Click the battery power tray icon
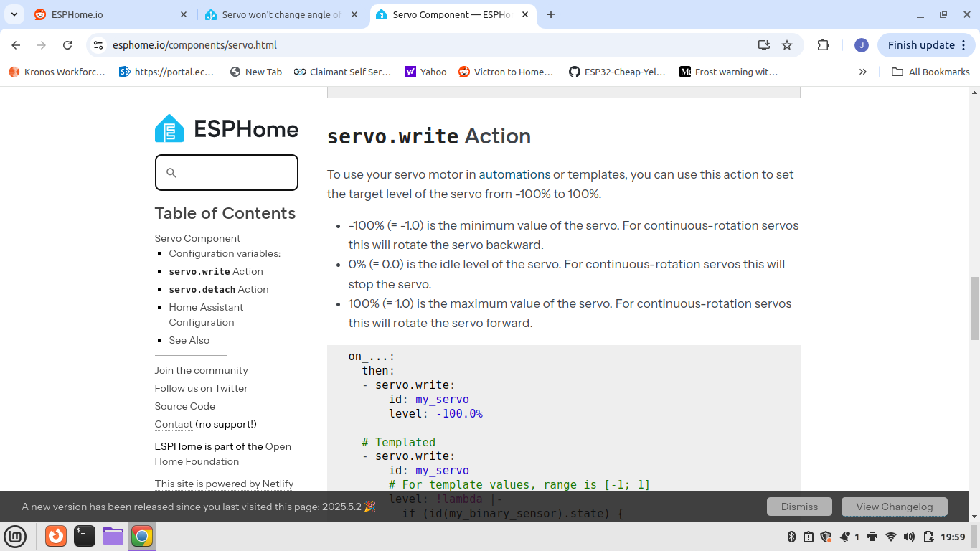Viewport: 980px width, 551px height. click(x=928, y=537)
